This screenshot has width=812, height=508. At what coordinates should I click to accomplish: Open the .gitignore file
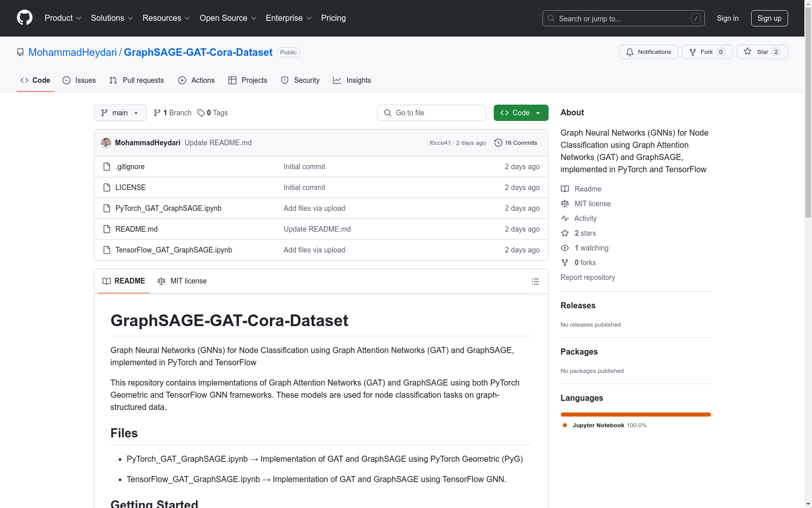pos(130,167)
